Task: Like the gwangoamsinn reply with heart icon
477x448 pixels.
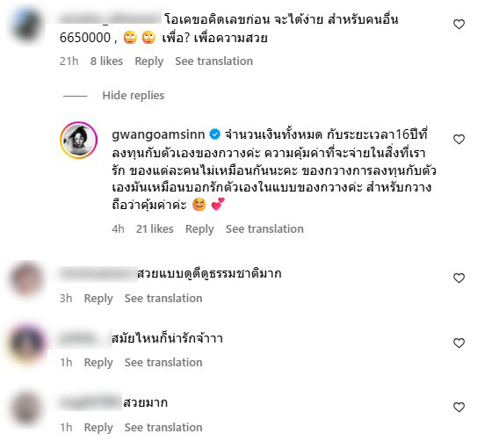Action: pos(459,140)
